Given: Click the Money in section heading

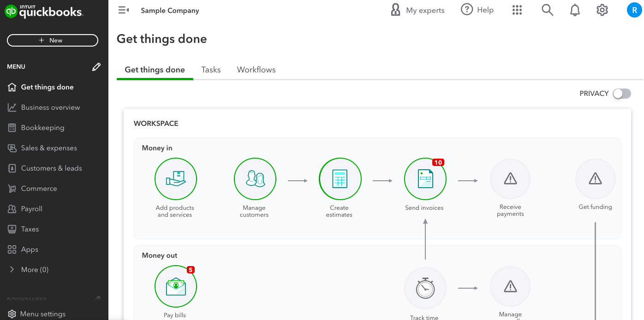Looking at the screenshot, I should pyautogui.click(x=157, y=148).
